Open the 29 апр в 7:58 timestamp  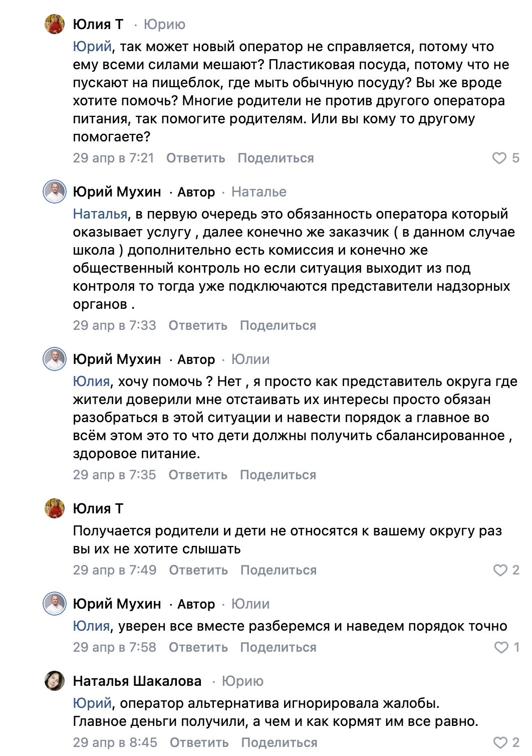click(114, 648)
